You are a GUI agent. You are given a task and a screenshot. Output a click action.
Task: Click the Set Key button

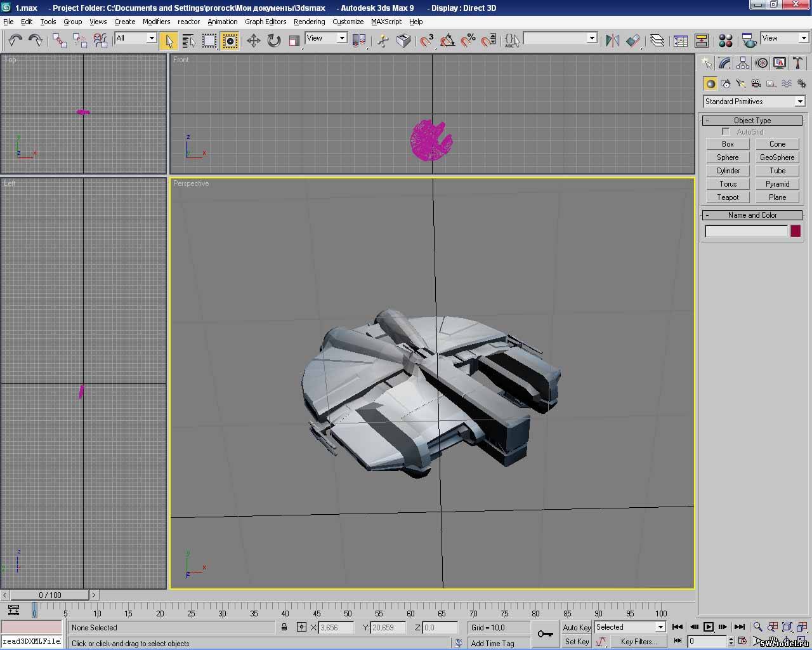(x=577, y=642)
